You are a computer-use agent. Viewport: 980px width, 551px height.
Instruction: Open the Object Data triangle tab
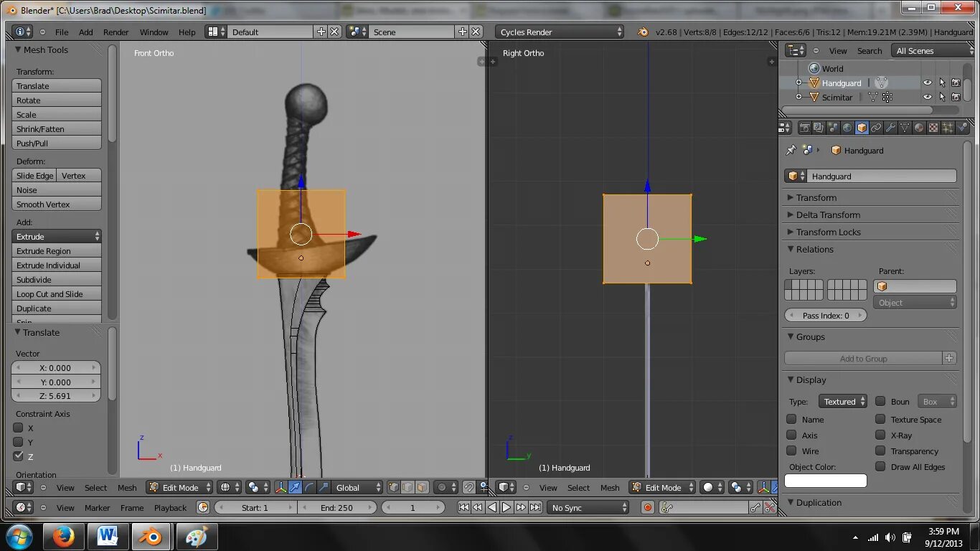(x=905, y=128)
